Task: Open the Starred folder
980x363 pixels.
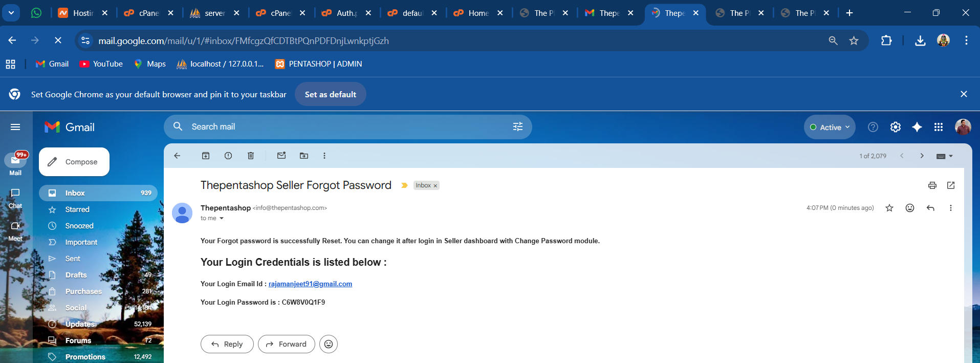Action: (77, 209)
